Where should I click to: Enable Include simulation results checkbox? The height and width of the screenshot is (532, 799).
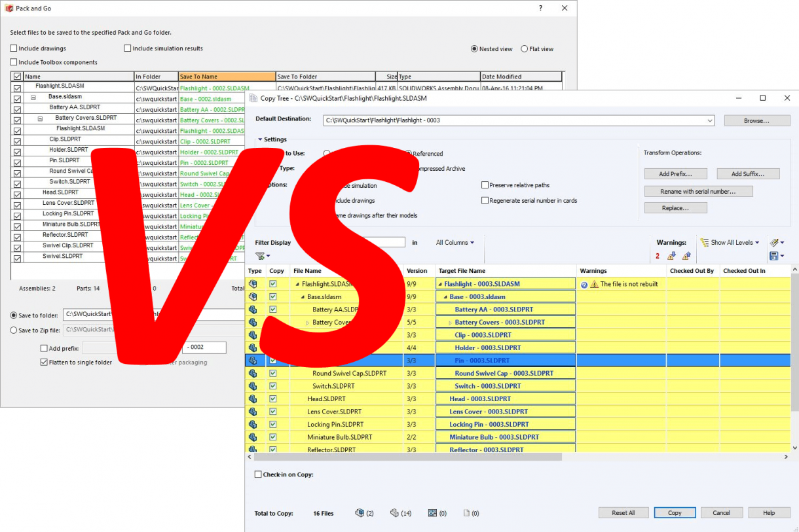tap(128, 48)
